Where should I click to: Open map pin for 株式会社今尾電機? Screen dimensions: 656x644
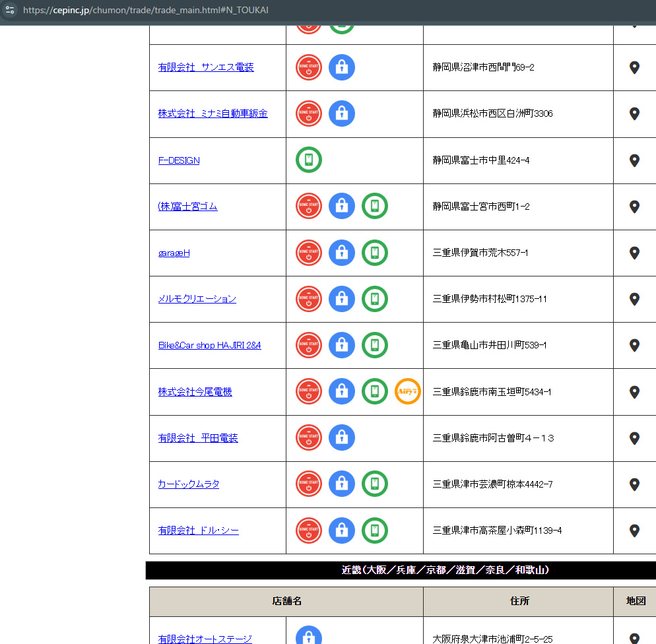[x=634, y=392]
